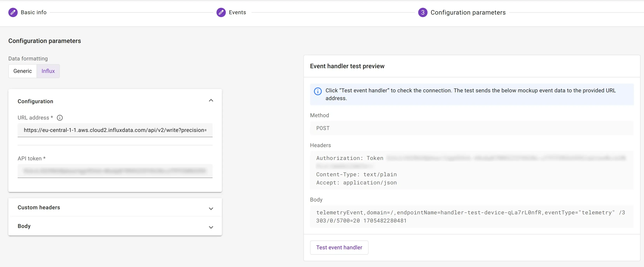The width and height of the screenshot is (644, 267).
Task: Click the blue info icon in the test preview notice
Action: click(x=318, y=91)
